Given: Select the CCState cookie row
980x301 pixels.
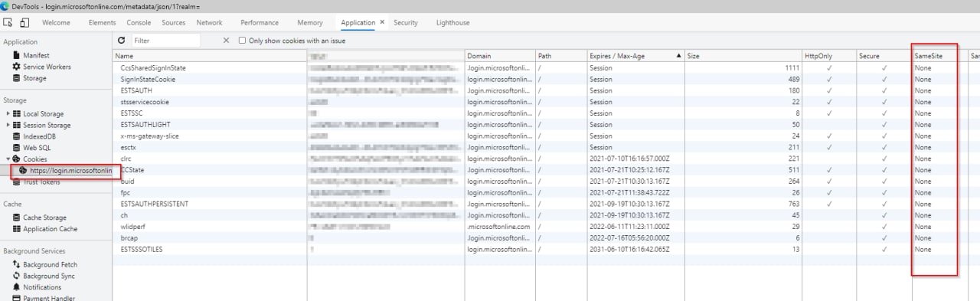Looking at the screenshot, I should tap(546, 170).
